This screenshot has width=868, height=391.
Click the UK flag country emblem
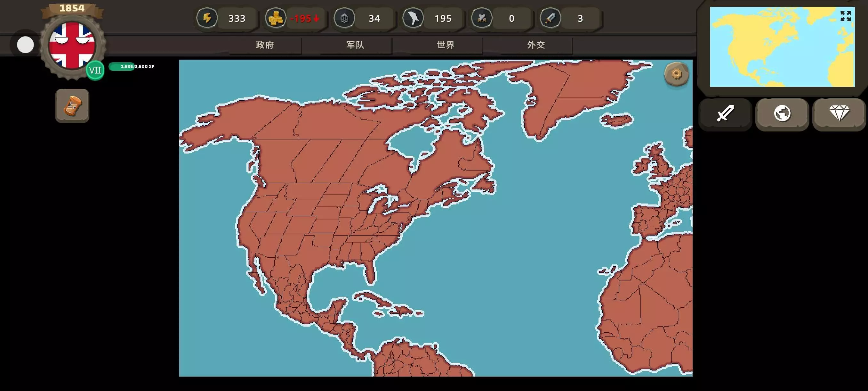pos(71,45)
